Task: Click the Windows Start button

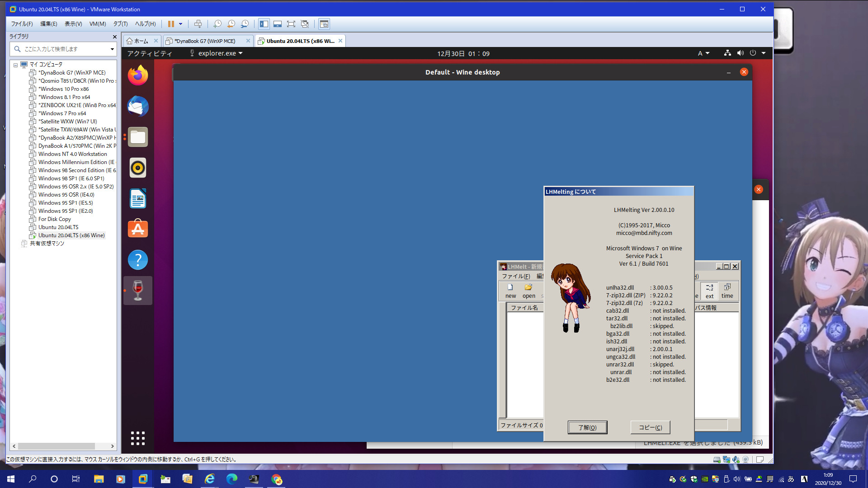Action: click(x=11, y=479)
